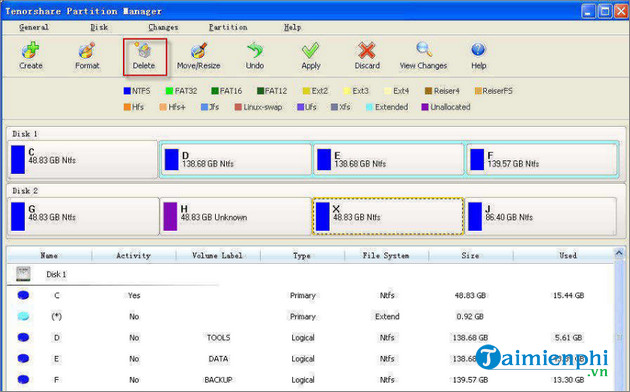The height and width of the screenshot is (392, 630).
Task: Sort by the Name column header
Action: coord(49,255)
